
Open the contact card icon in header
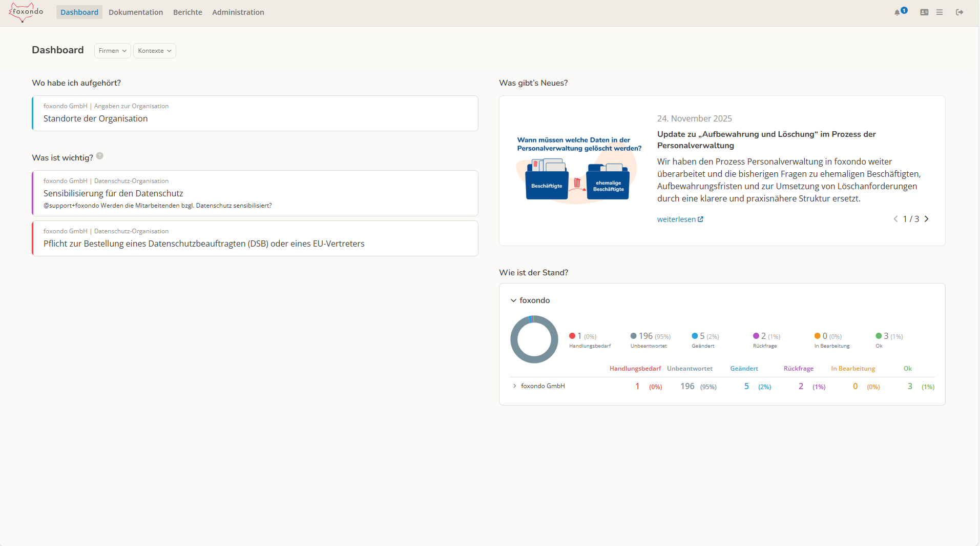coord(924,12)
